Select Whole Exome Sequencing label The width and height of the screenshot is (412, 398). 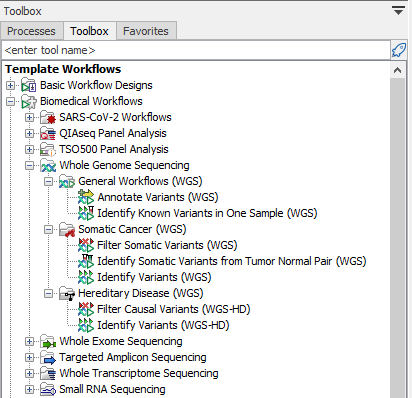click(121, 341)
